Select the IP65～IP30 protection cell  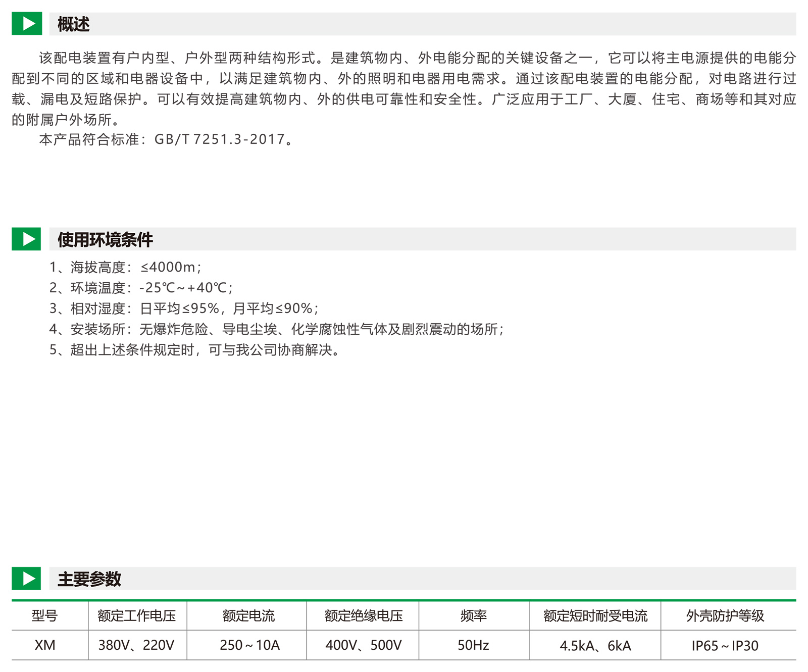[725, 646]
